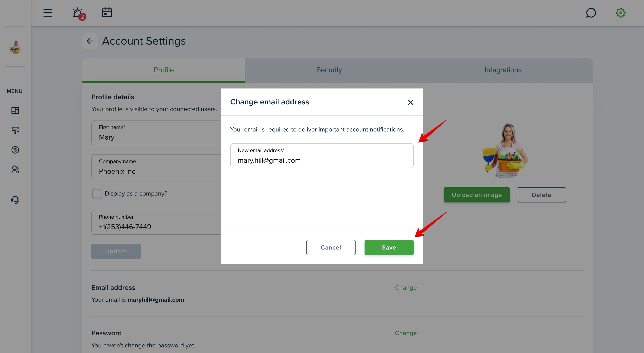Switch to the Integrations tab
The height and width of the screenshot is (353, 644).
tap(503, 70)
